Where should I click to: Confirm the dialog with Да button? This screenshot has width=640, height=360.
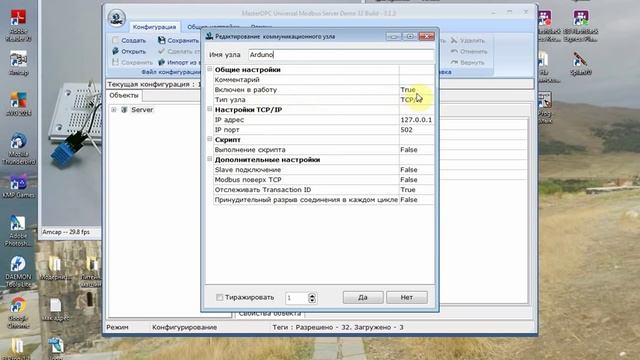pyautogui.click(x=363, y=298)
